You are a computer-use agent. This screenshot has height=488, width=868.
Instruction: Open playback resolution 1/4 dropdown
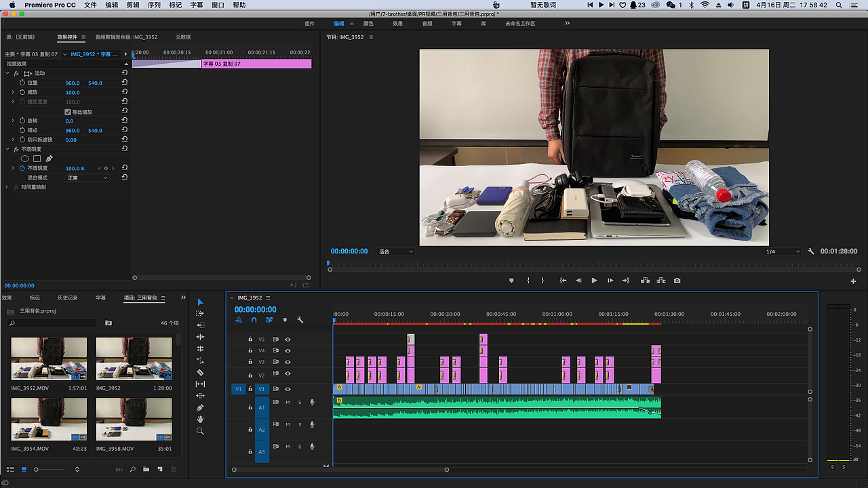[783, 251]
